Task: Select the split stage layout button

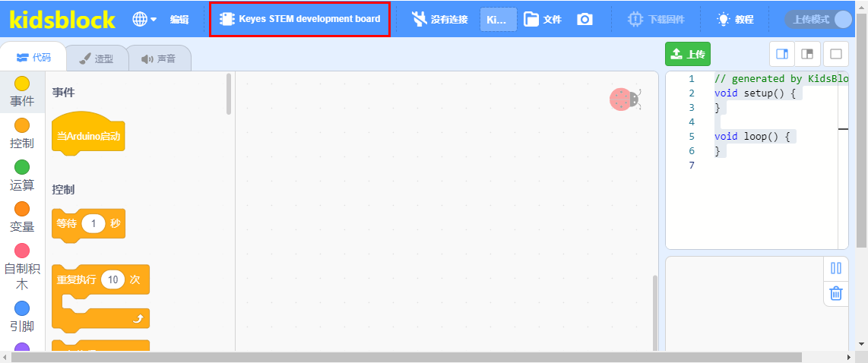Action: (807, 54)
